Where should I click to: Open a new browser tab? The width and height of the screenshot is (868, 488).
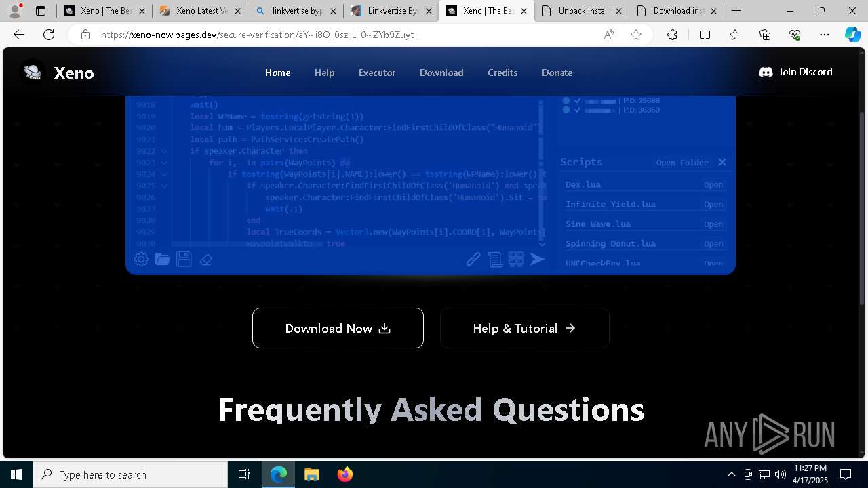(736, 11)
